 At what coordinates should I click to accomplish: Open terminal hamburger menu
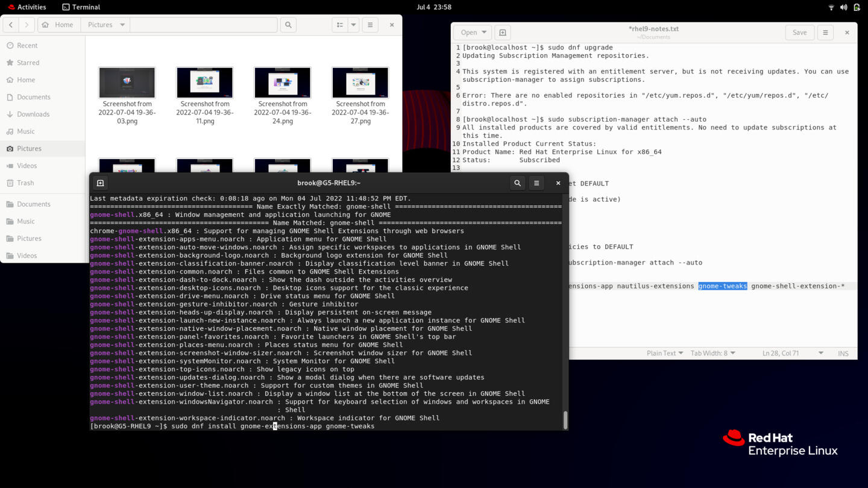tap(536, 183)
